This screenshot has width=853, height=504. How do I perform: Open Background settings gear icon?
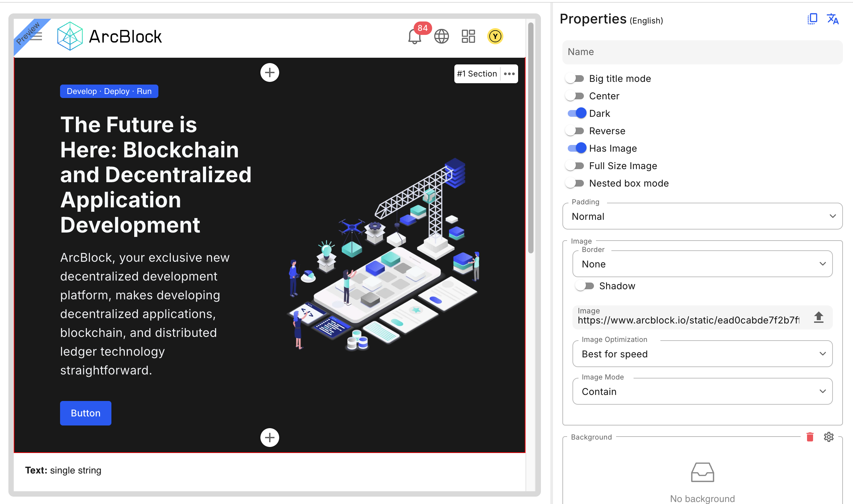tap(829, 437)
